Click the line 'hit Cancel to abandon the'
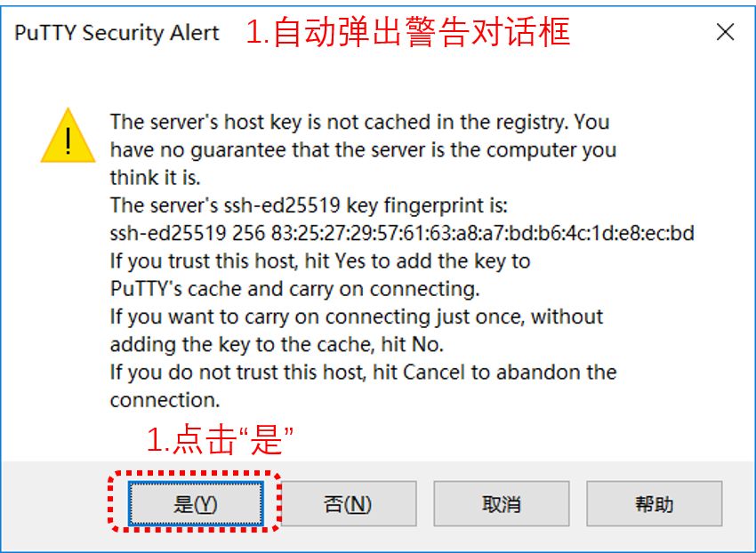The image size is (756, 553). coord(364,373)
